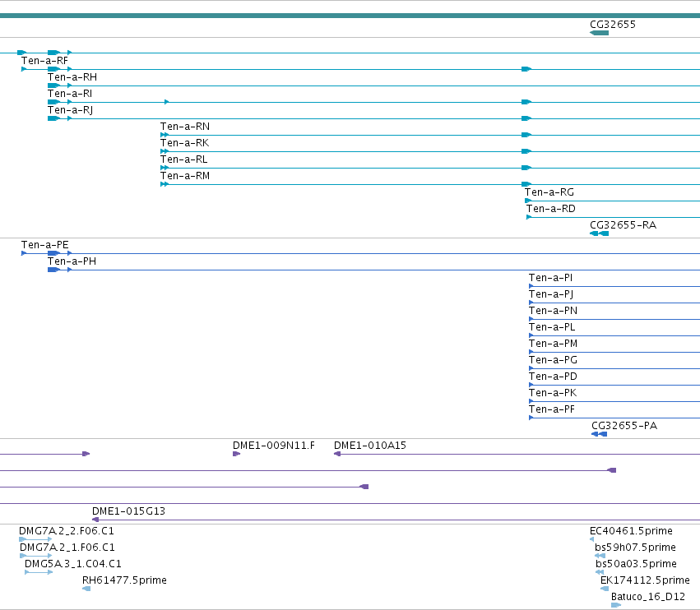
Task: Choose protein label Ten-a-PM
Action: point(553,344)
